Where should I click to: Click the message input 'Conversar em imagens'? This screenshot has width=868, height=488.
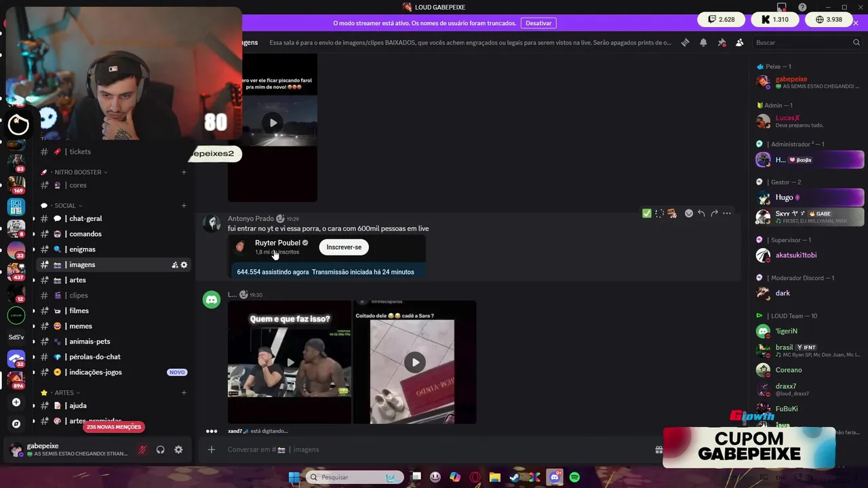pyautogui.click(x=434, y=449)
